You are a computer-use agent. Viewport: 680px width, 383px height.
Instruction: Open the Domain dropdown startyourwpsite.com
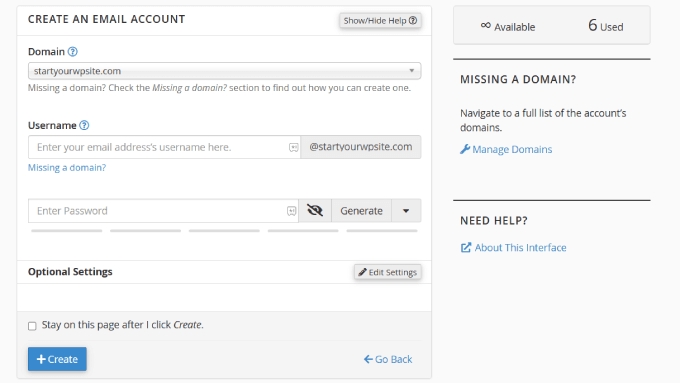click(x=224, y=71)
